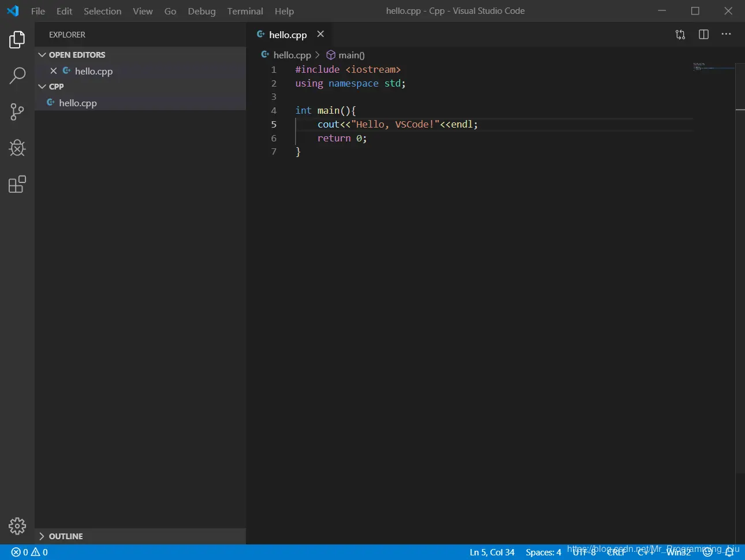Viewport: 745px width, 560px height.
Task: Close the hello.cpp editor tab
Action: pos(321,34)
